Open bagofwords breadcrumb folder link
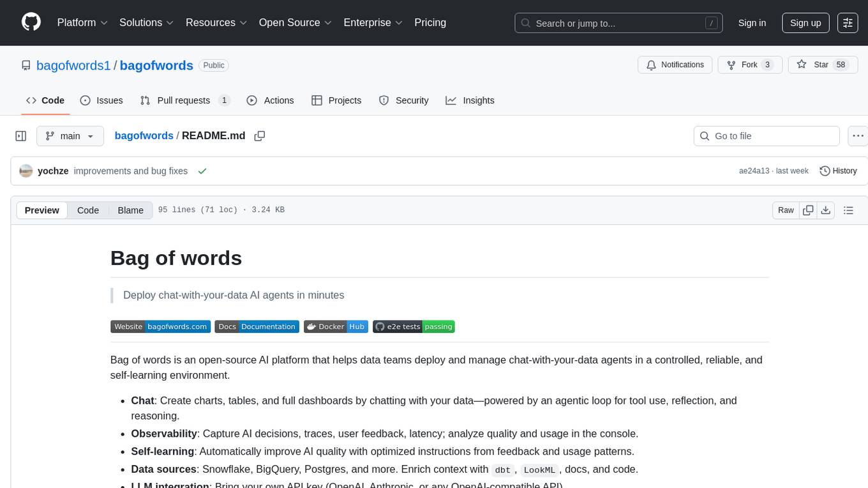 [144, 135]
